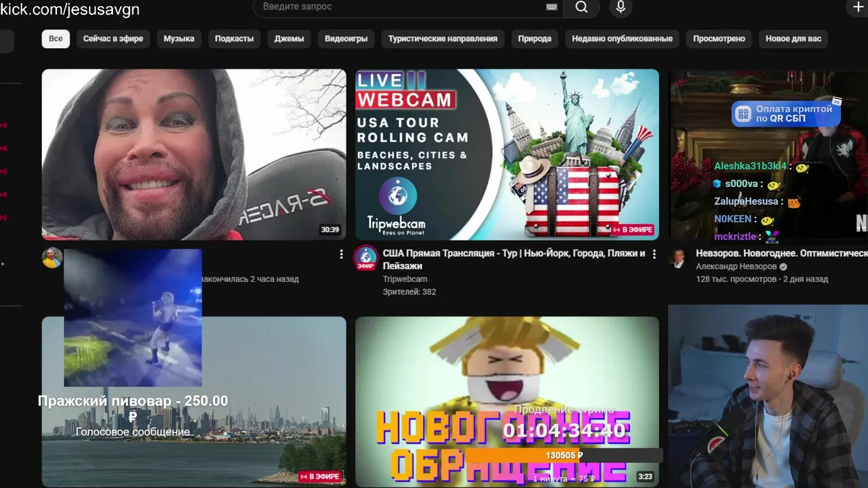Click the Оплата криптой по QR СБП banner
This screenshot has width=868, height=488.
[785, 114]
